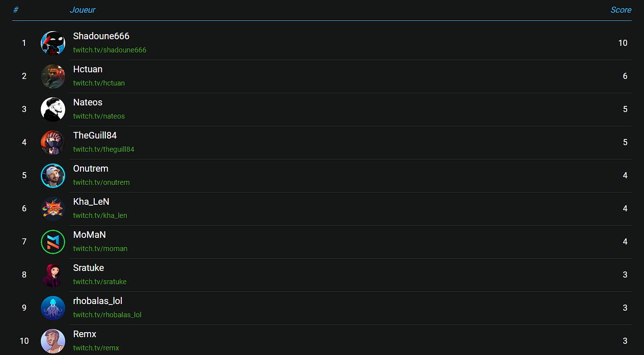The width and height of the screenshot is (644, 355).
Task: Open the twitch.tv/moman link
Action: pos(100,249)
